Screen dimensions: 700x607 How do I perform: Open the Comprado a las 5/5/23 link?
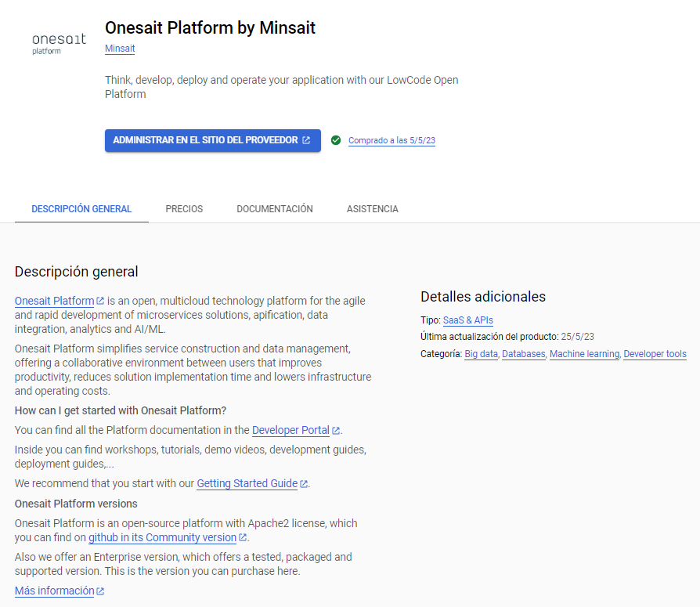point(391,140)
